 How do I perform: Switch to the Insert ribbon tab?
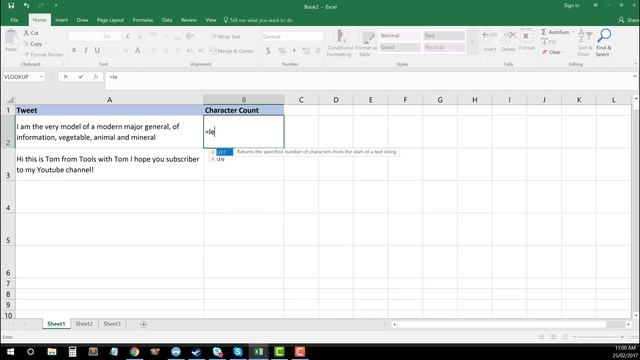click(62, 20)
